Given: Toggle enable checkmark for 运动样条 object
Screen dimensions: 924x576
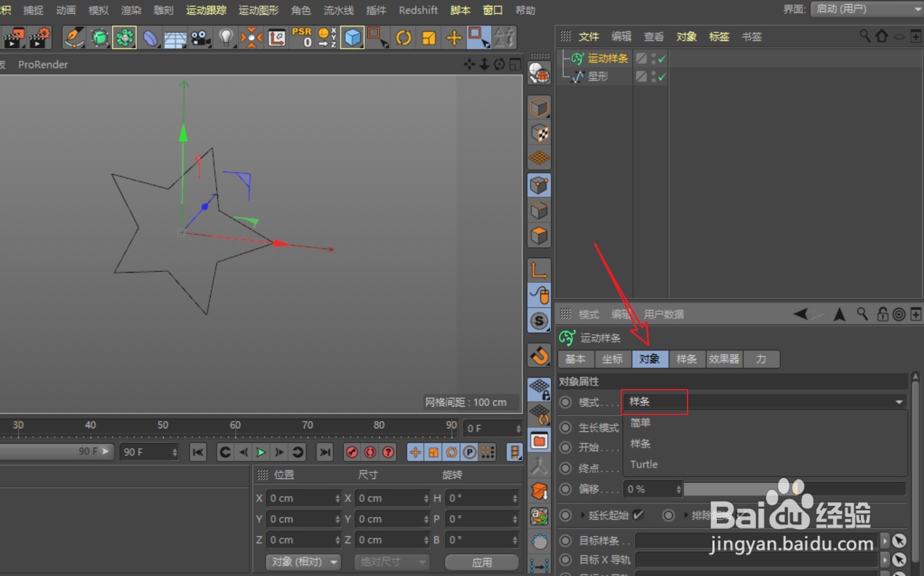Looking at the screenshot, I should pos(662,59).
